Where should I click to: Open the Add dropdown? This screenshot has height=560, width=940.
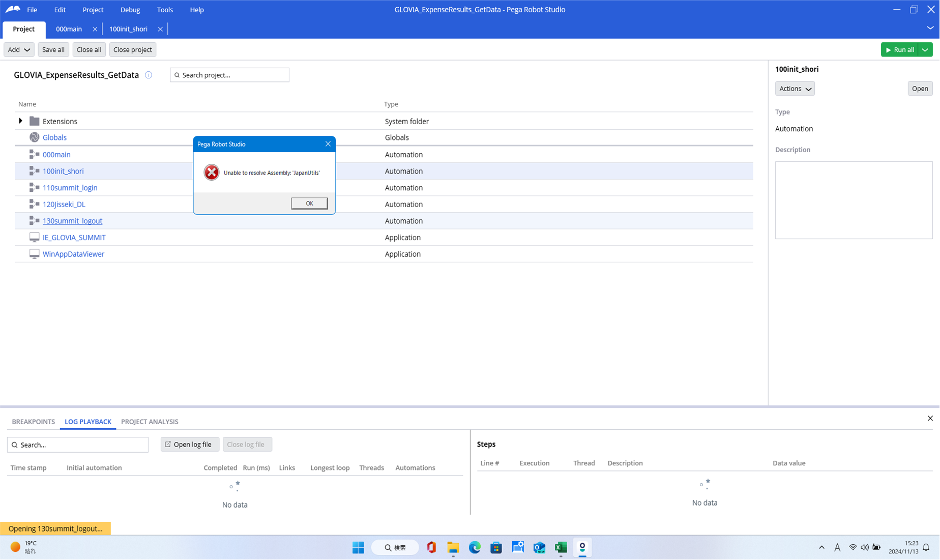pyautogui.click(x=19, y=49)
